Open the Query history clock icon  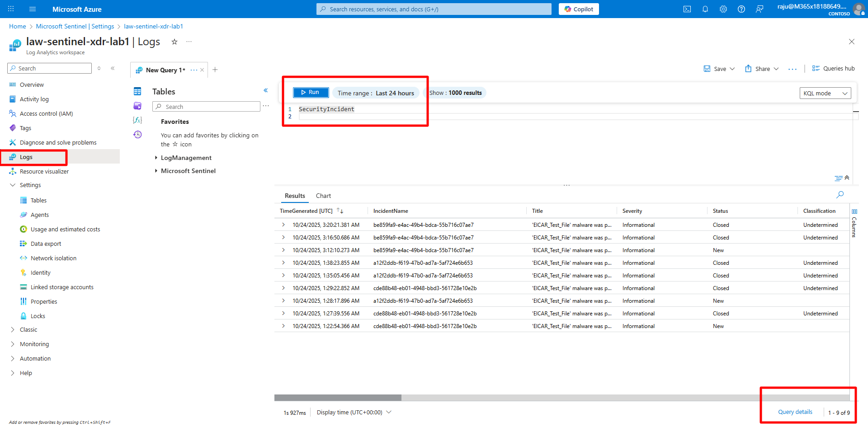tap(137, 135)
